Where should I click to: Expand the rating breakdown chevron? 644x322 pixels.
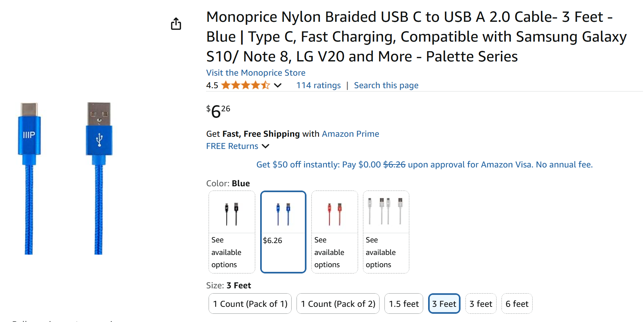(x=278, y=86)
